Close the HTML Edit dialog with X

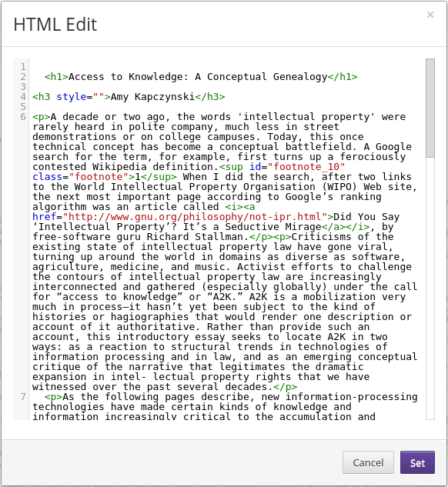(430, 15)
